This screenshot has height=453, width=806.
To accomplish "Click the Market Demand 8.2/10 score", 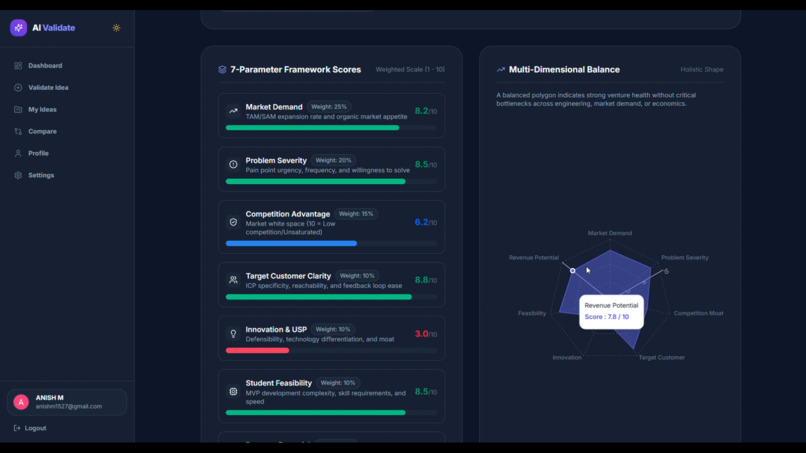I will coord(426,111).
